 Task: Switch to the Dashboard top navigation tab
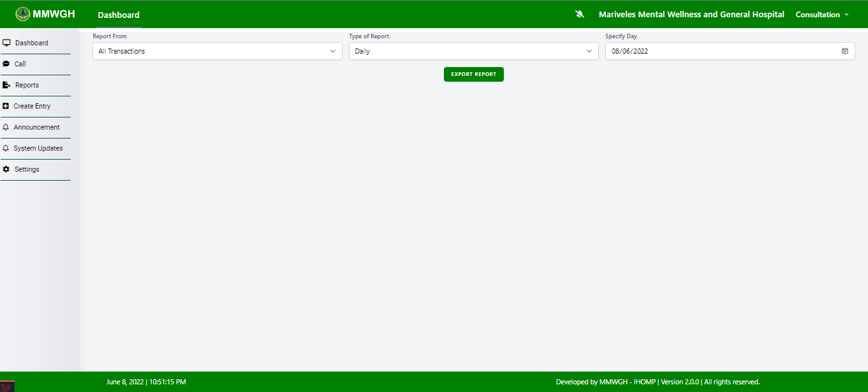[119, 15]
